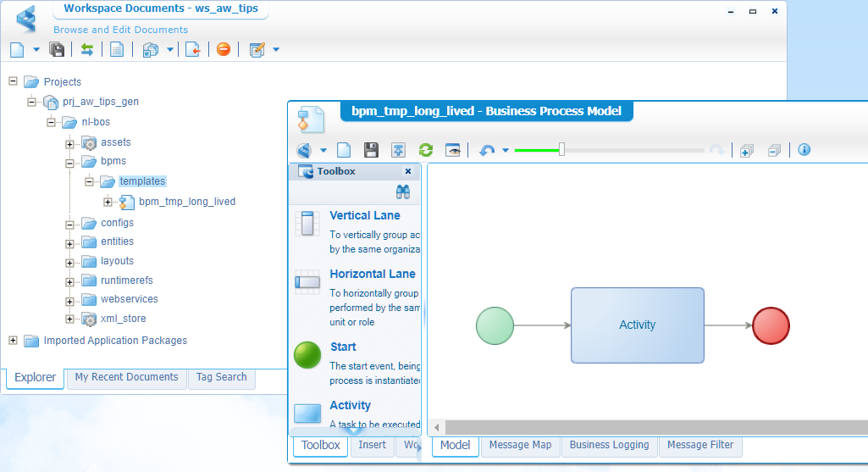
Task: Click the collapse-all minus icon in model toolbar
Action: (774, 150)
